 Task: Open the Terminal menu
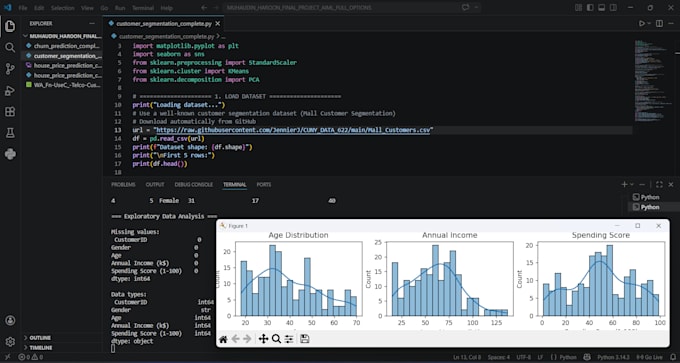pyautogui.click(x=143, y=8)
